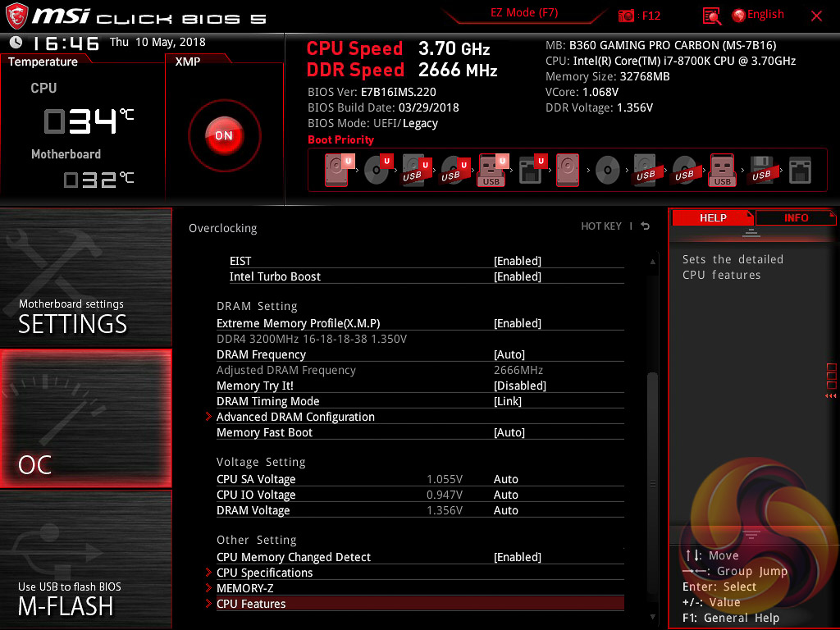
Task: Click the CPU IO Voltage Auto field
Action: [x=505, y=495]
